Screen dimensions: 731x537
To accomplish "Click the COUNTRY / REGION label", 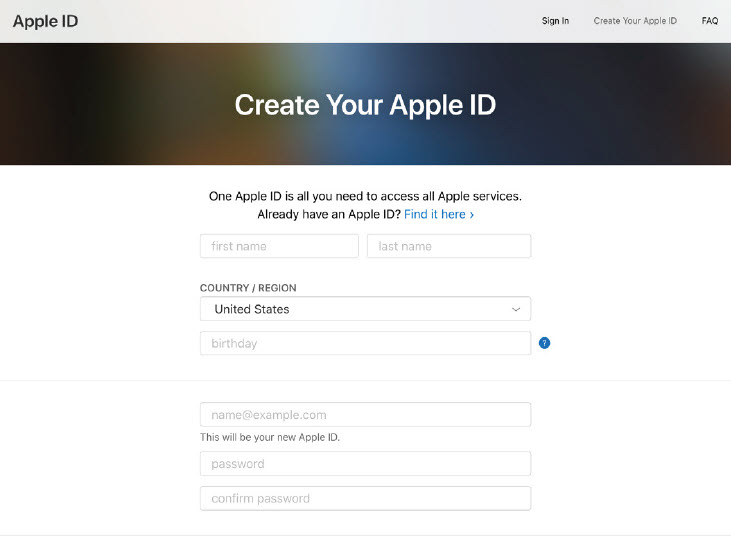I will click(x=248, y=288).
